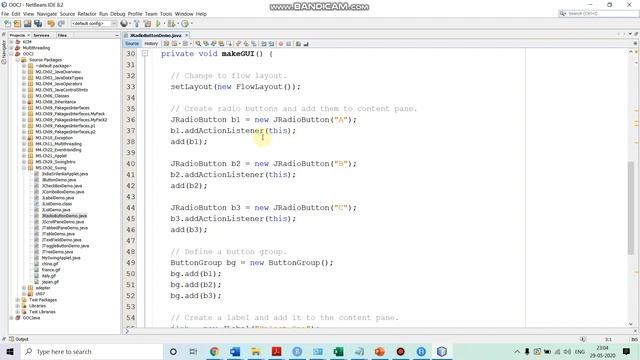Switch to History view button
The image size is (640, 360).
[151, 44]
